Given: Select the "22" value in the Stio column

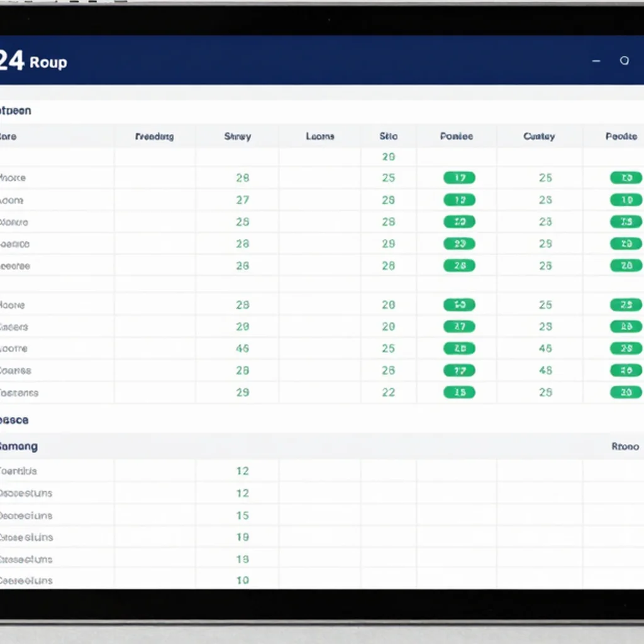Looking at the screenshot, I should (388, 392).
